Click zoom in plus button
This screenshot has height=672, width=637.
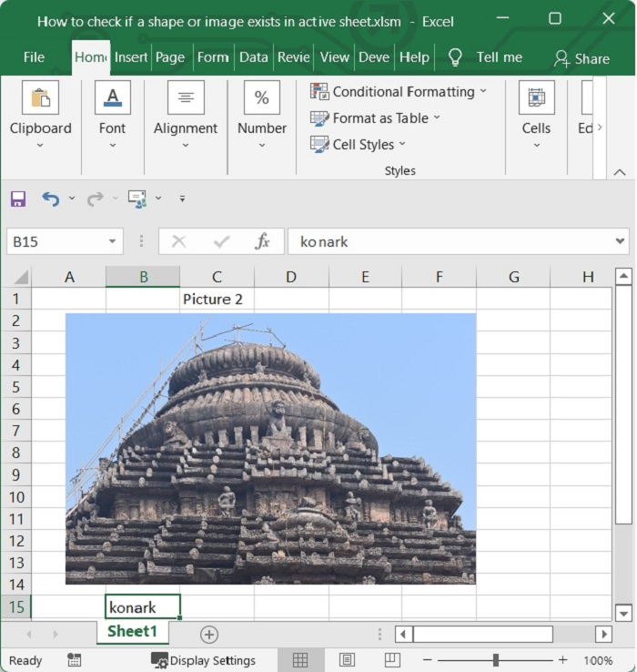[x=563, y=660]
